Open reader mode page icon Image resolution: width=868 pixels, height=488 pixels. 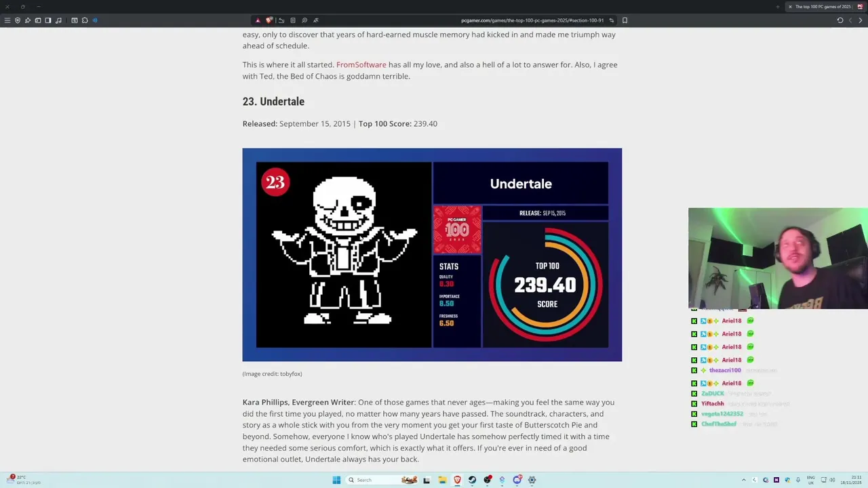pos(293,20)
